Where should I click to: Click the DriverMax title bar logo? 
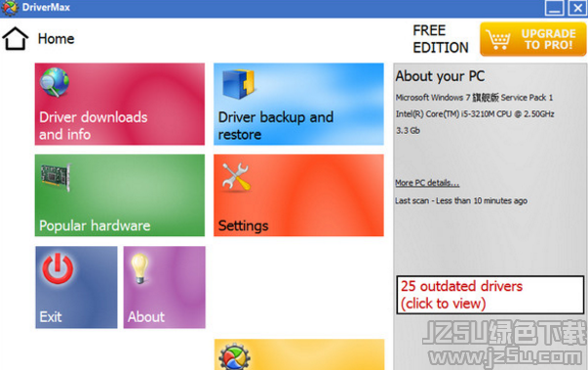[x=10, y=8]
